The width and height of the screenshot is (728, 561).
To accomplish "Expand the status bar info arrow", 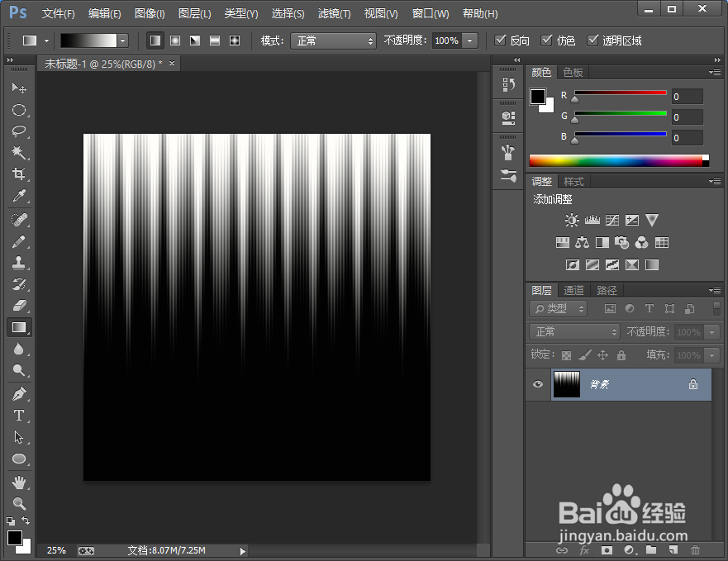I will pyautogui.click(x=242, y=551).
